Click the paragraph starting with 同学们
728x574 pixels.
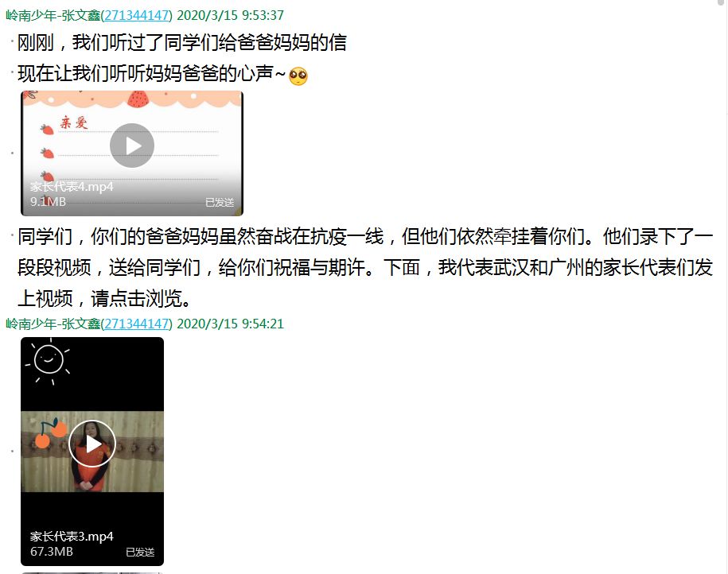click(365, 267)
